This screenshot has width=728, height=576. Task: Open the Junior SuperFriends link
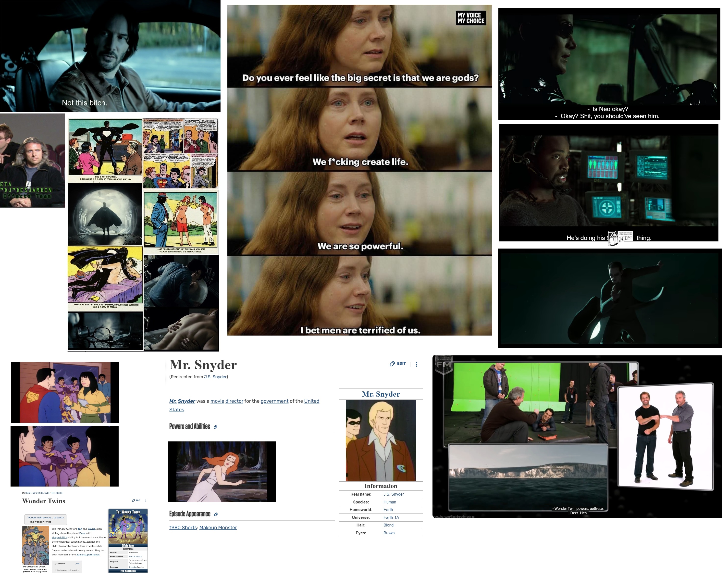tap(88, 554)
